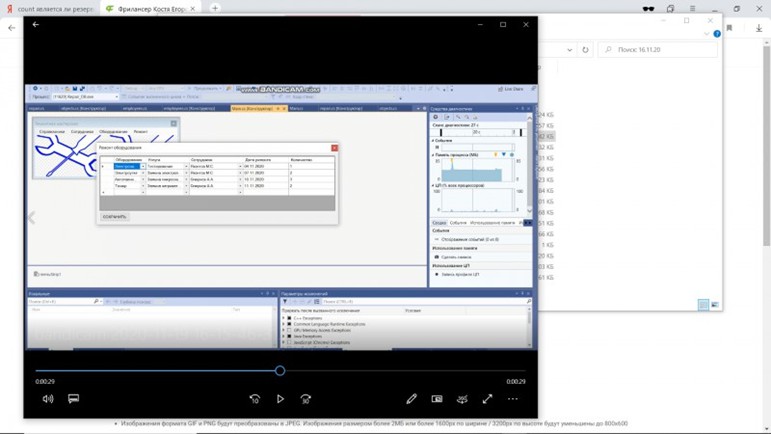Select the 'Фрилансер Коста Егор' browser tab
Screen dimensions: 771x434
(x=148, y=9)
